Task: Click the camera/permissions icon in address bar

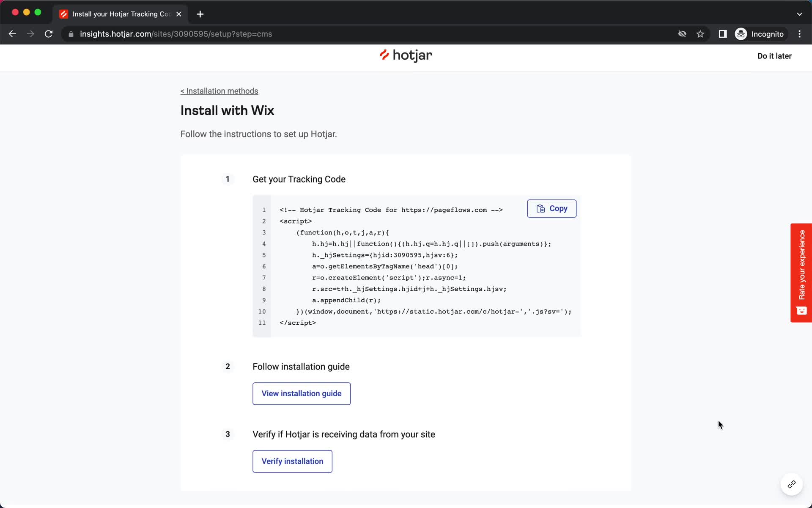Action: (x=682, y=34)
